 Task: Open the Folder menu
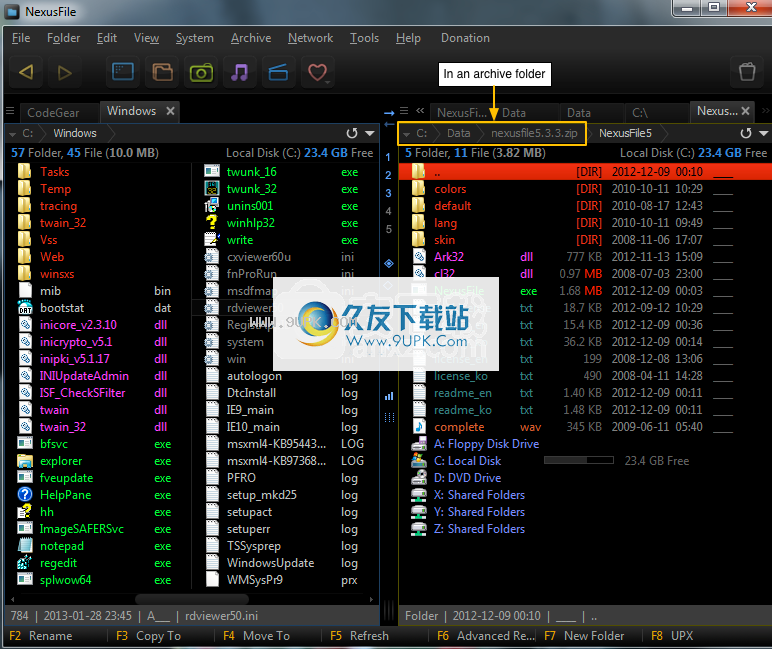[63, 38]
